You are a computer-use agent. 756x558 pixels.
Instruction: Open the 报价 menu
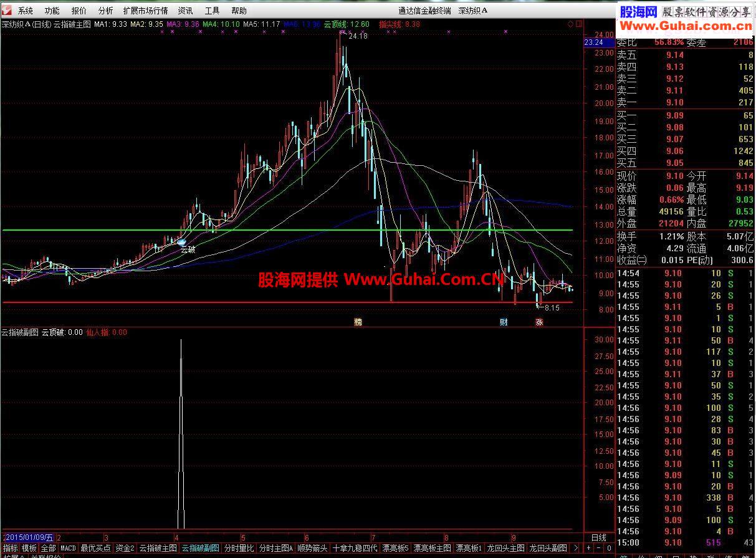point(79,11)
